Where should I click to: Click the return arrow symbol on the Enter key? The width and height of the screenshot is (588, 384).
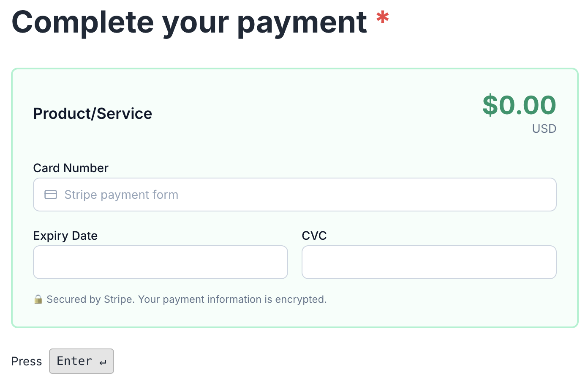coord(103,362)
